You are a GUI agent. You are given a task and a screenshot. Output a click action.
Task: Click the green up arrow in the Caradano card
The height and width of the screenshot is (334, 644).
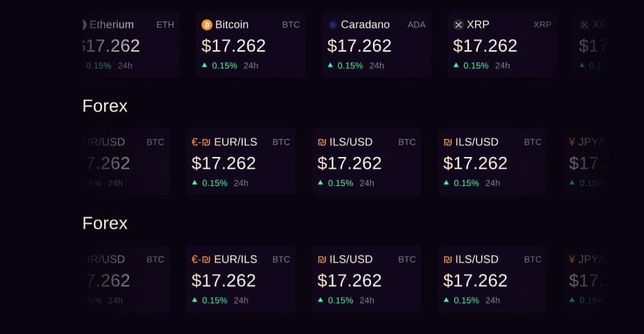[330, 65]
